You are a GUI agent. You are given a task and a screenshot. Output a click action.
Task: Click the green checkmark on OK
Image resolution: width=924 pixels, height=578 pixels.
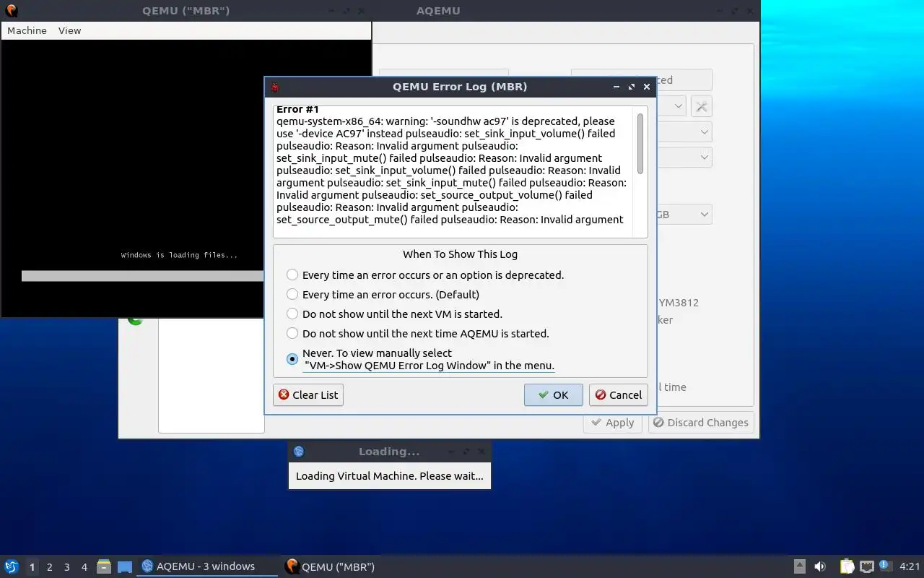click(544, 394)
